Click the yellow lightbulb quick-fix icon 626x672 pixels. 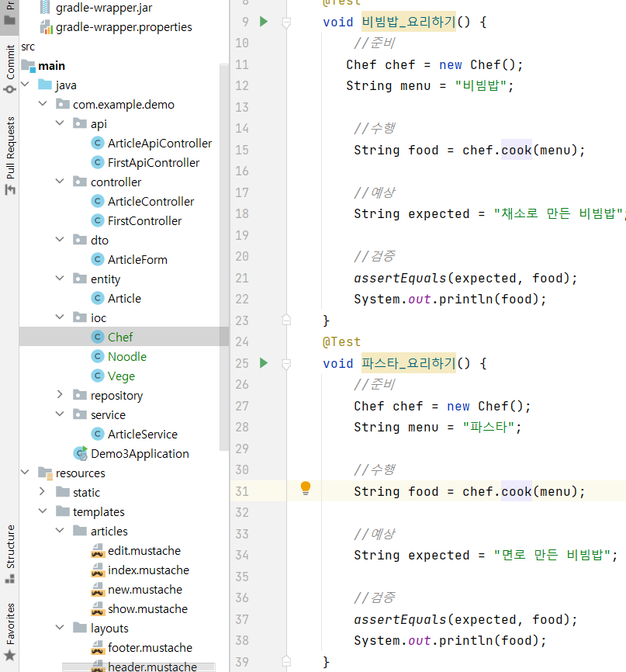pyautogui.click(x=306, y=488)
